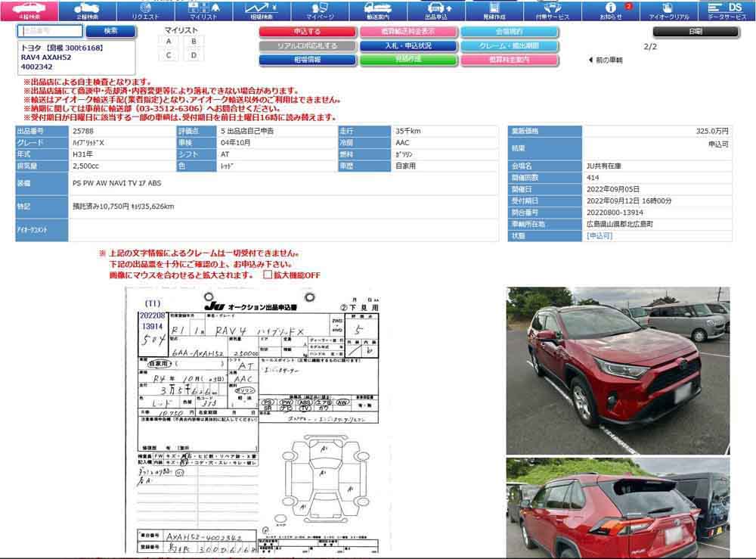
Task: Click the black 印刷 print button
Action: coord(696,32)
